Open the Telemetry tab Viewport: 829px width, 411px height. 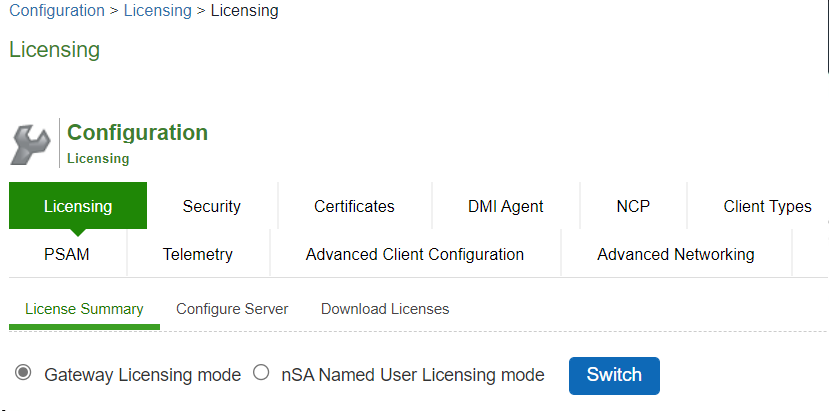click(x=198, y=254)
